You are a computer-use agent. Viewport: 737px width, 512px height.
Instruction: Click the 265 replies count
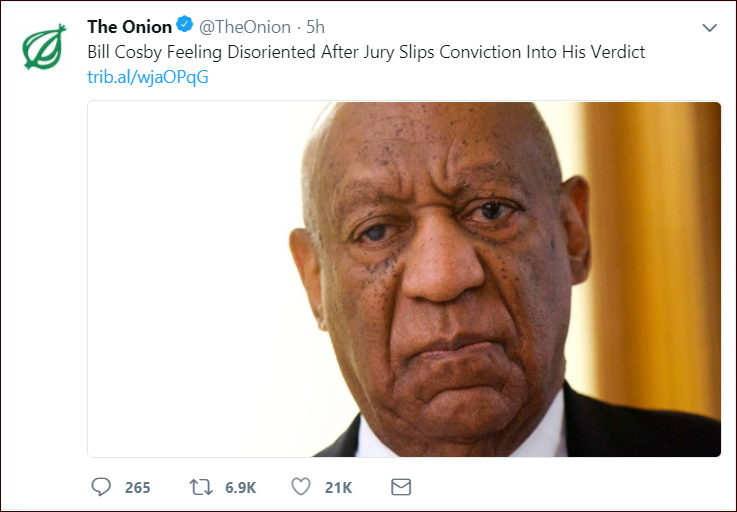click(x=138, y=488)
